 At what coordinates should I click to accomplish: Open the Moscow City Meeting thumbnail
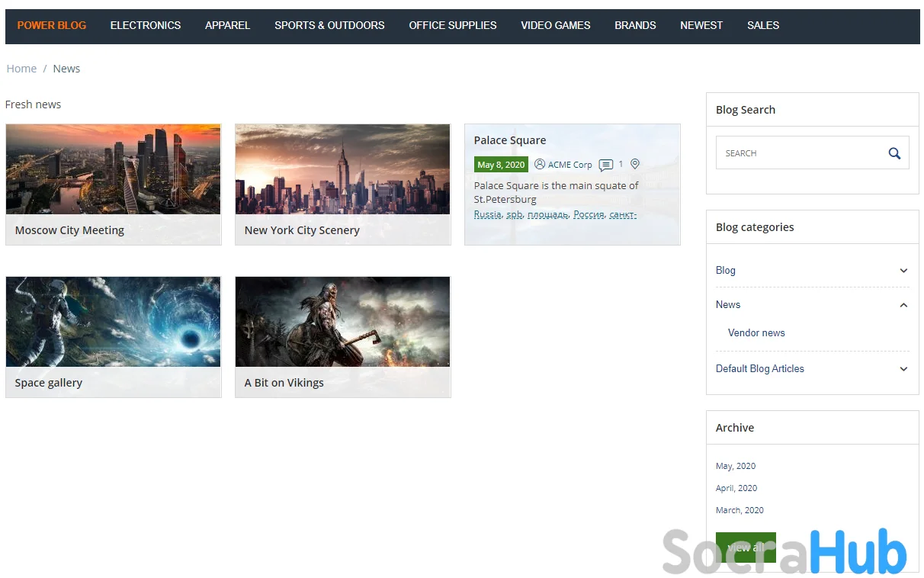[113, 169]
